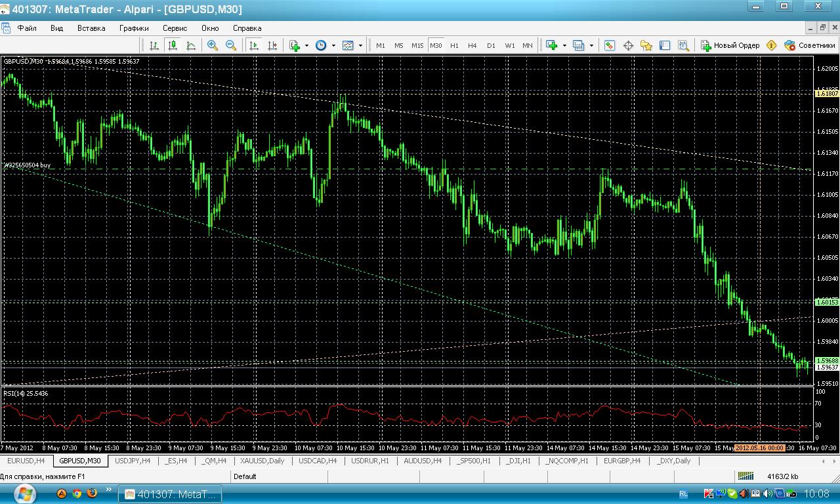This screenshot has height=504, width=840.
Task: Toggle chart shift from right border
Action: [x=272, y=45]
